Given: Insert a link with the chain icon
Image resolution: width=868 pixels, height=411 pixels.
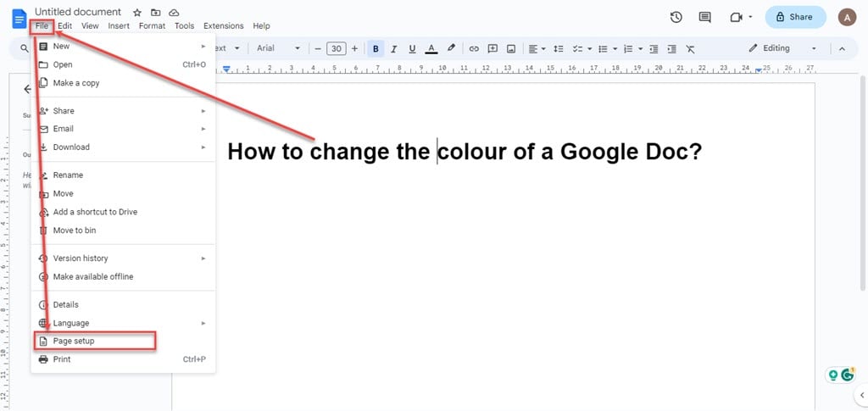Looking at the screenshot, I should (x=474, y=48).
